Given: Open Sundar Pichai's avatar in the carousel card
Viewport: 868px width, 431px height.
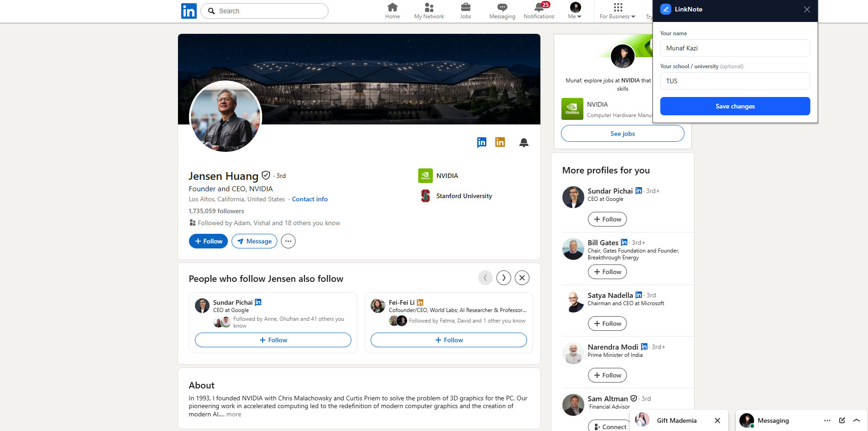Looking at the screenshot, I should (202, 306).
